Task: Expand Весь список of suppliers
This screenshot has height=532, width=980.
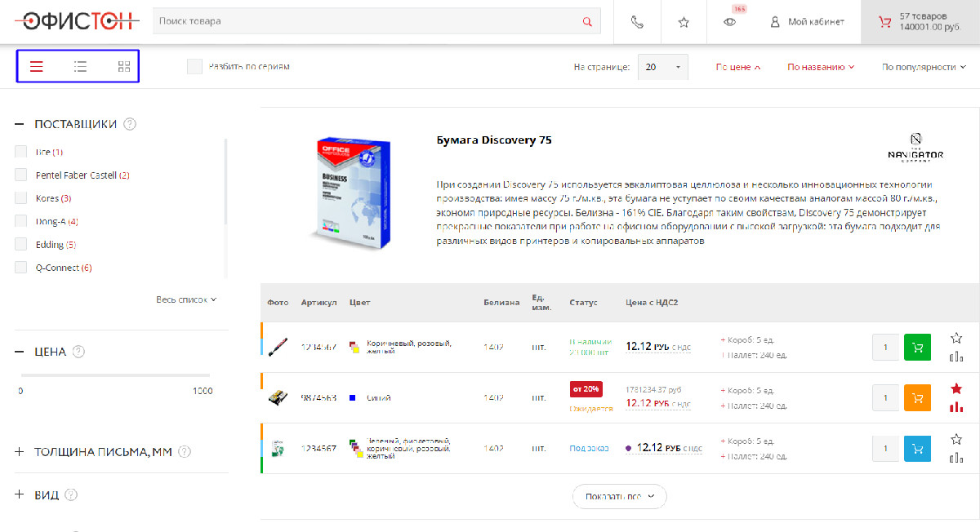Action: pyautogui.click(x=186, y=299)
